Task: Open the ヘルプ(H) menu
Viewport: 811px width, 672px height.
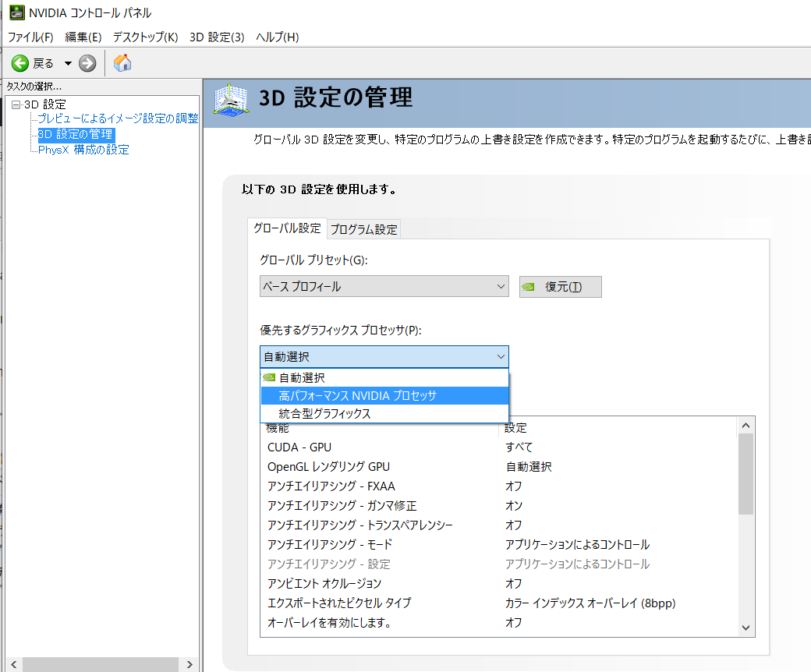Action: click(x=277, y=37)
